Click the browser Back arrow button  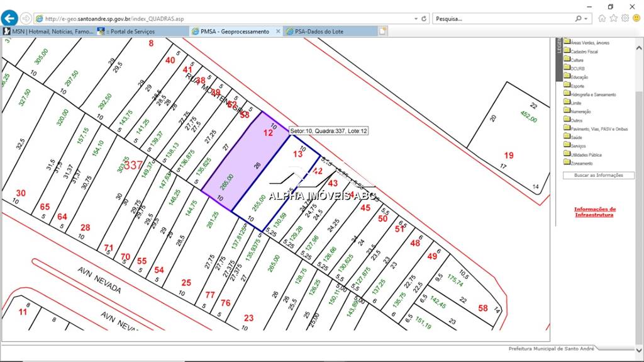coord(10,18)
